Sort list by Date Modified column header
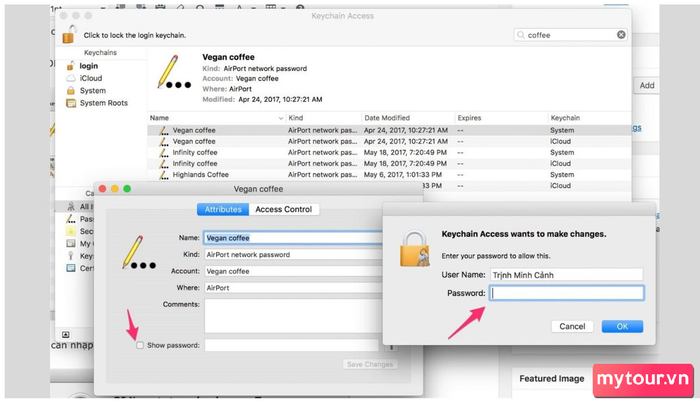The width and height of the screenshot is (700, 405). (408, 118)
